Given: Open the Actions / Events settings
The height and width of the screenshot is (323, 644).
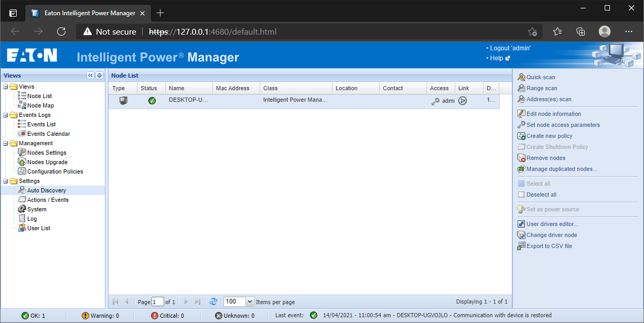Looking at the screenshot, I should click(48, 200).
